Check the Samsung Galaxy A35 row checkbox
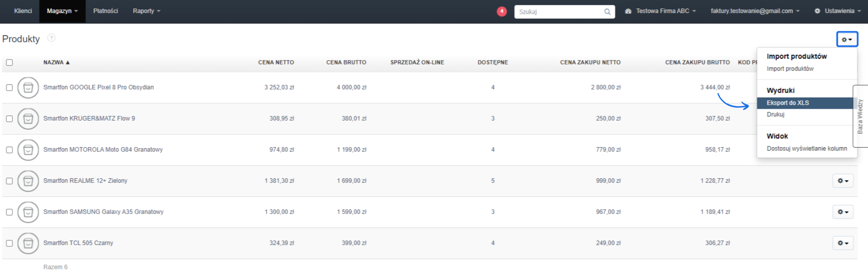The height and width of the screenshot is (274, 868). (x=9, y=212)
